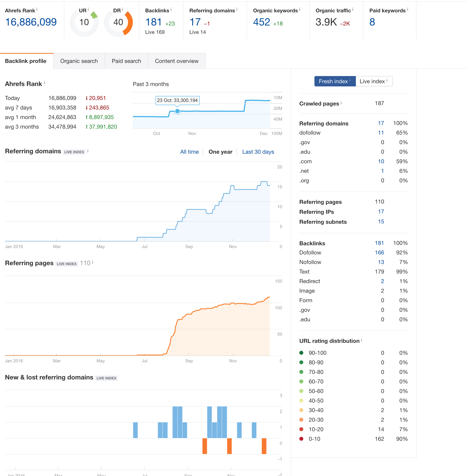The width and height of the screenshot is (467, 476).
Task: Click info icon next to URL rating distribution
Action: pos(361,340)
